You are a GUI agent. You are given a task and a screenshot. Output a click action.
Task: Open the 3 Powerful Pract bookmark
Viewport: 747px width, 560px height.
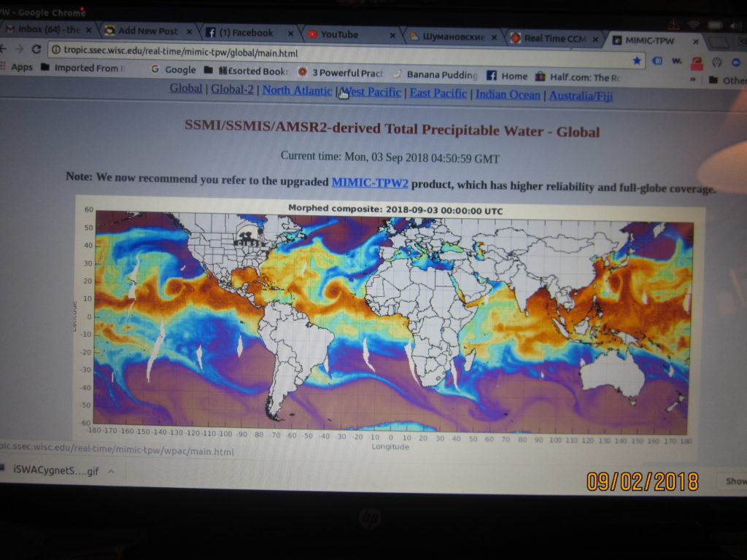point(341,73)
